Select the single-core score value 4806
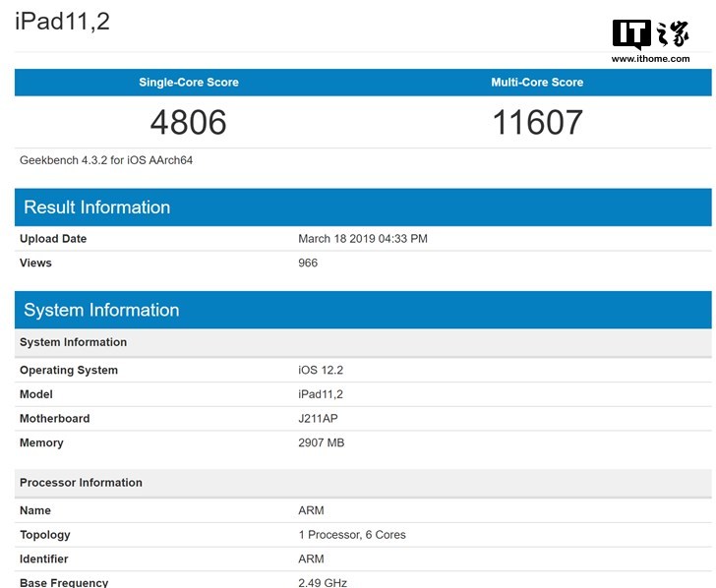This screenshot has width=716, height=588. coord(188,122)
